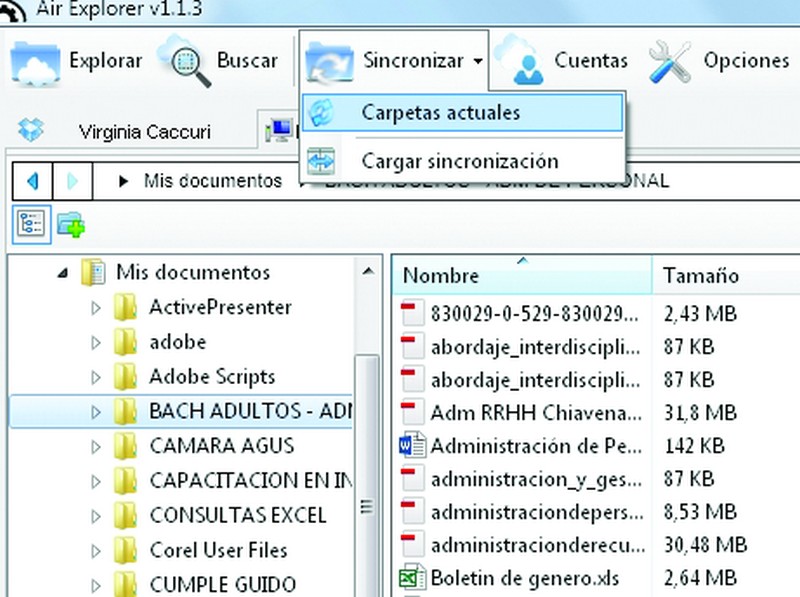Viewport: 800px width, 597px height.
Task: Select administraciondepers... file
Action: (x=537, y=512)
